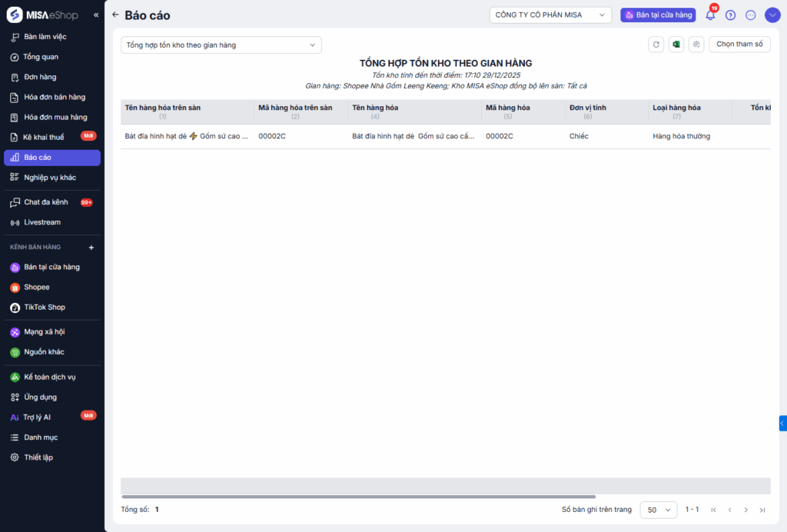This screenshot has width=787, height=532.
Task: Click the MISA eShop logo
Action: click(x=42, y=15)
